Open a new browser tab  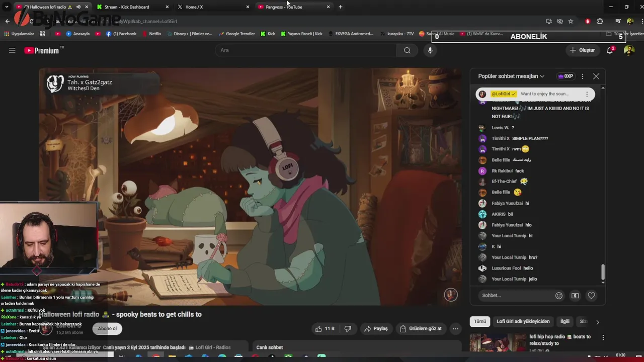click(x=341, y=7)
